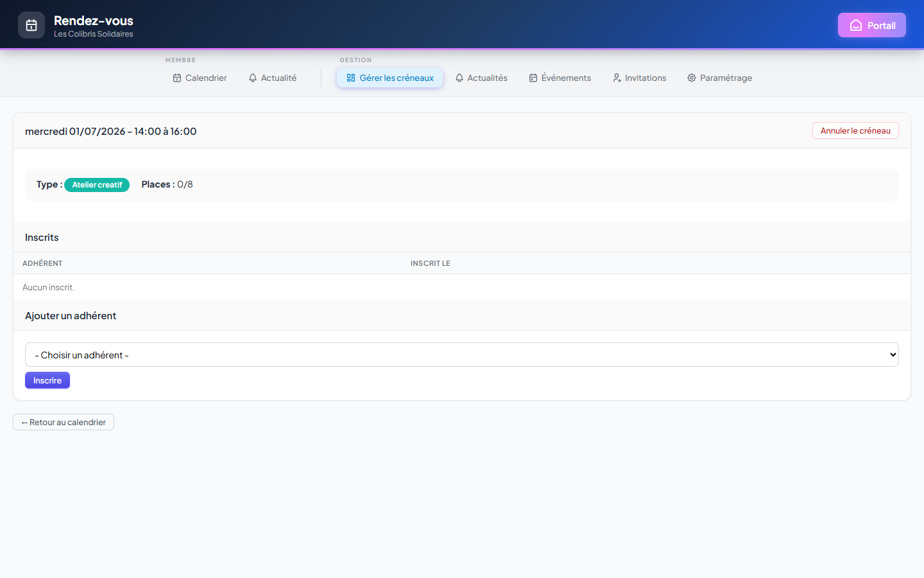Go to the Actualités management tab
Image resolution: width=924 pixels, height=578 pixels.
coord(481,78)
